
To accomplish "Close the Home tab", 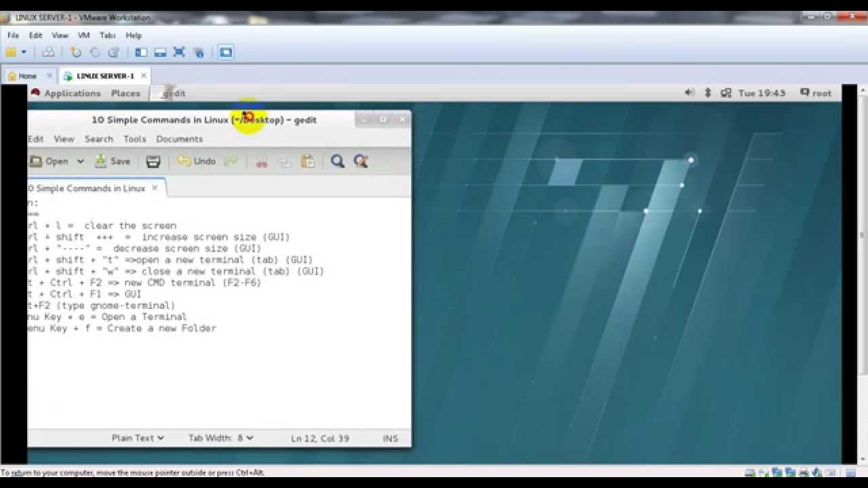I will click(49, 76).
